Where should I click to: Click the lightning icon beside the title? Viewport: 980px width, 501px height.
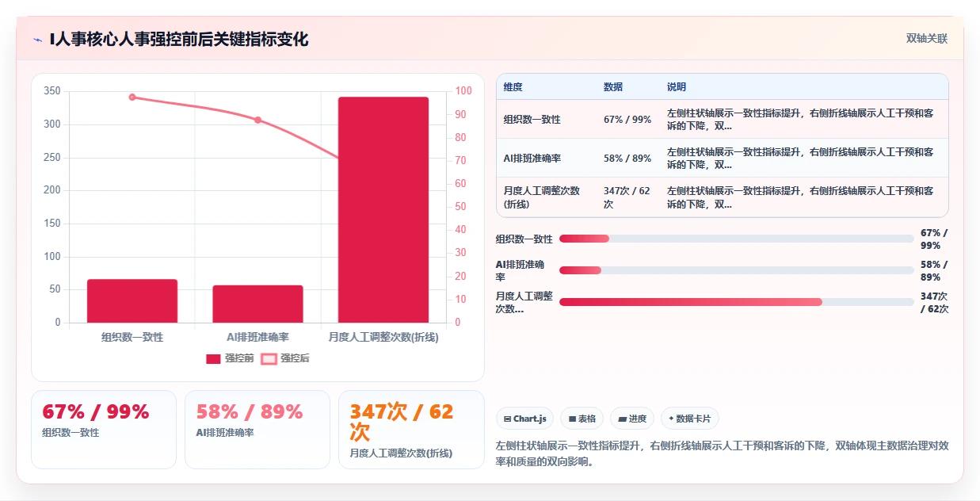pos(38,39)
